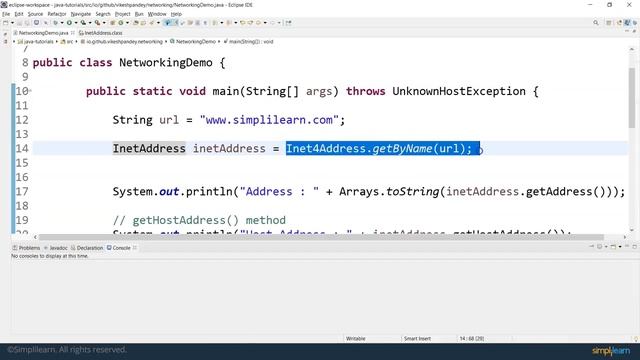The height and width of the screenshot is (360, 640).
Task: Click the getHostAddress() method comment
Action: [x=199, y=220]
